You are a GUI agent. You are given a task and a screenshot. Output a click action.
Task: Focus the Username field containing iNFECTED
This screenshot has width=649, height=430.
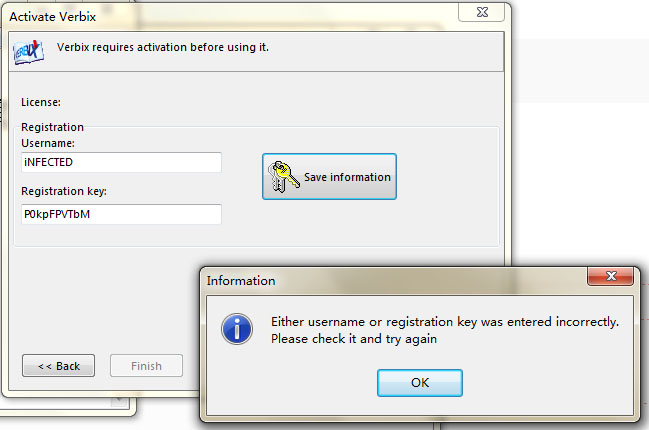coord(121,162)
